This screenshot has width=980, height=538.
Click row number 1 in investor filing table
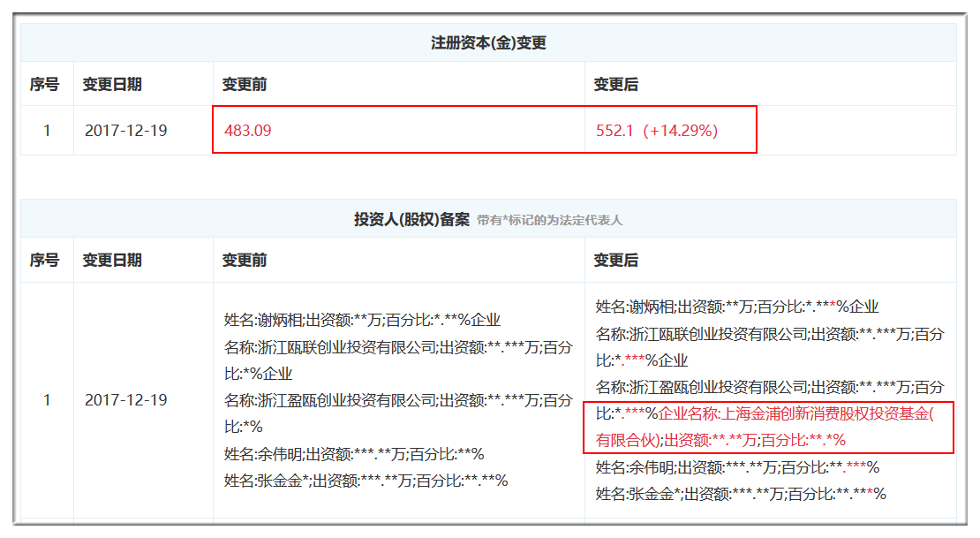47,400
